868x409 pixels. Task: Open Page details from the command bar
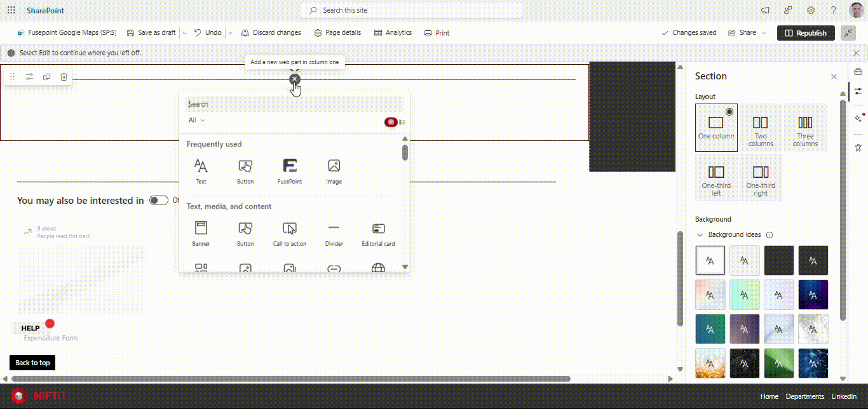click(x=337, y=33)
